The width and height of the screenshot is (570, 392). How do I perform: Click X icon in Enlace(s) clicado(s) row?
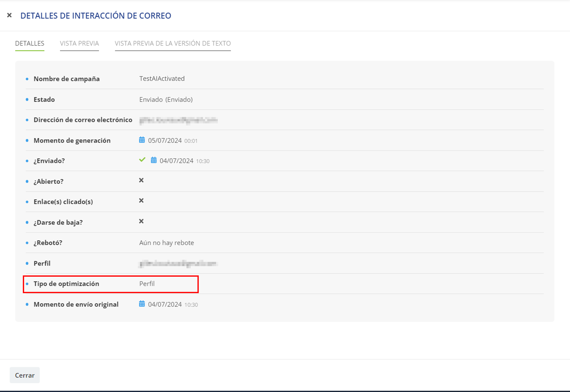click(x=141, y=201)
